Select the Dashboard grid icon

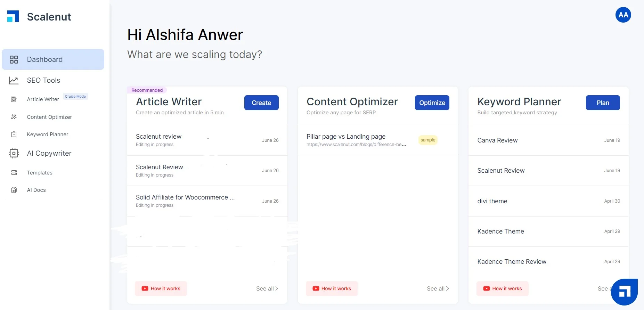[14, 59]
